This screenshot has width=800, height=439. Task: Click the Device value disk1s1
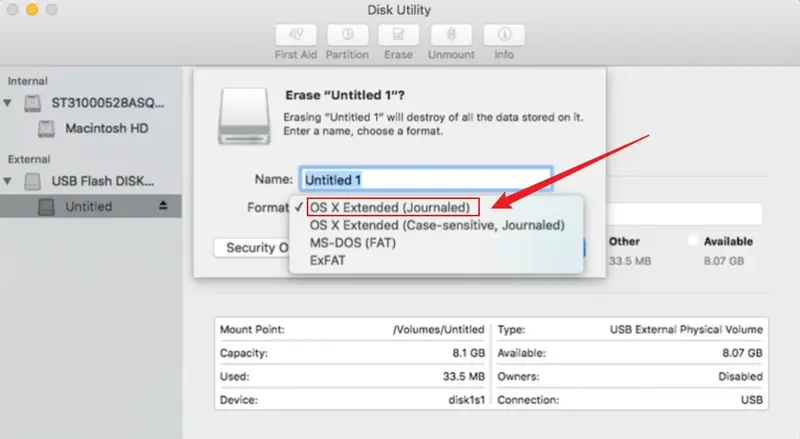(466, 400)
